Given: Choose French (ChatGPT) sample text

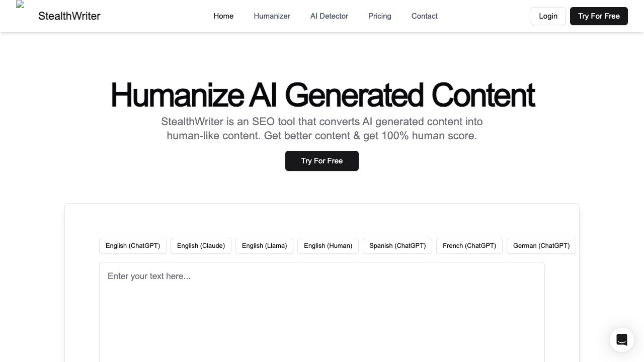Looking at the screenshot, I should click(469, 246).
